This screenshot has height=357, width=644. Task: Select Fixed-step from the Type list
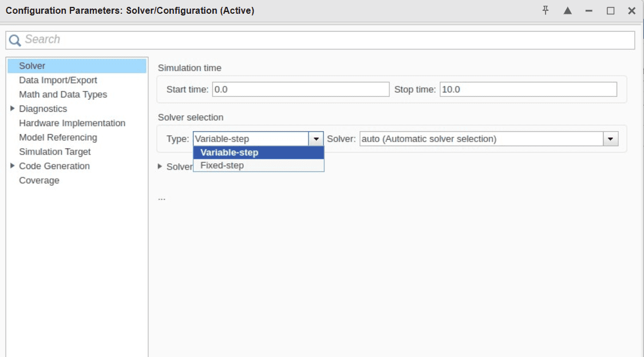tap(222, 166)
